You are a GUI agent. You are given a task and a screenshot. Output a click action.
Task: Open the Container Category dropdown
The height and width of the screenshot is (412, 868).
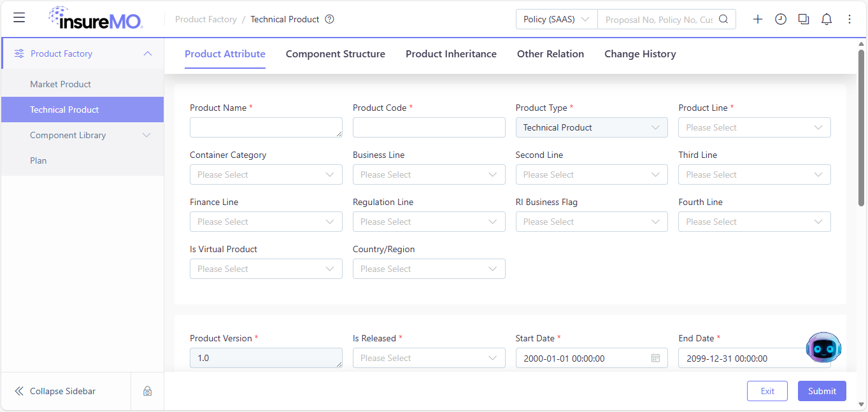266,174
